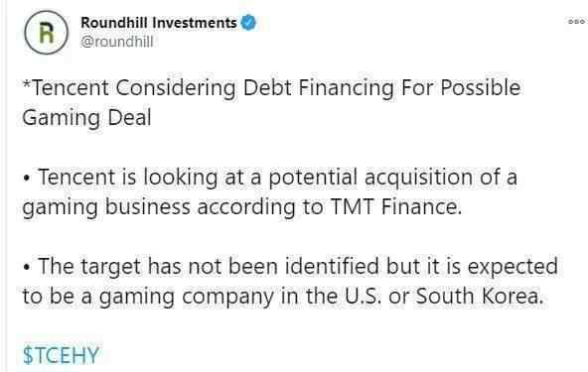Click the left vertical border of the tweet
Viewport: 588px width, 372px height.
(x=5, y=186)
